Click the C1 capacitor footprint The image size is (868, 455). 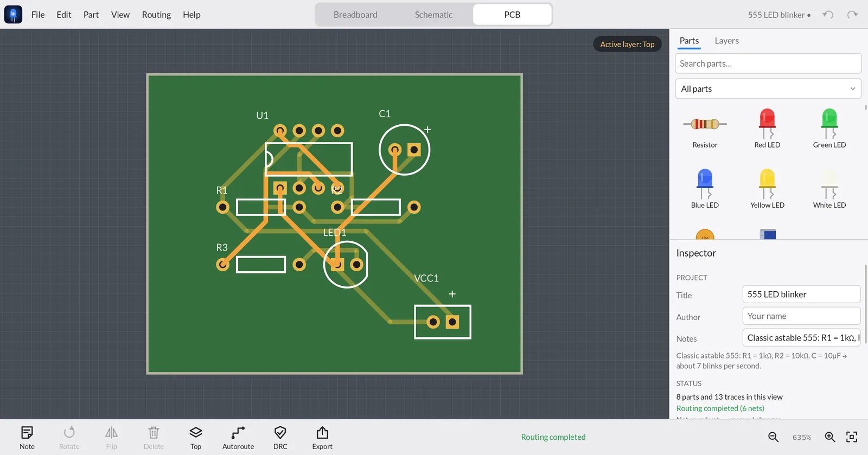click(x=404, y=150)
